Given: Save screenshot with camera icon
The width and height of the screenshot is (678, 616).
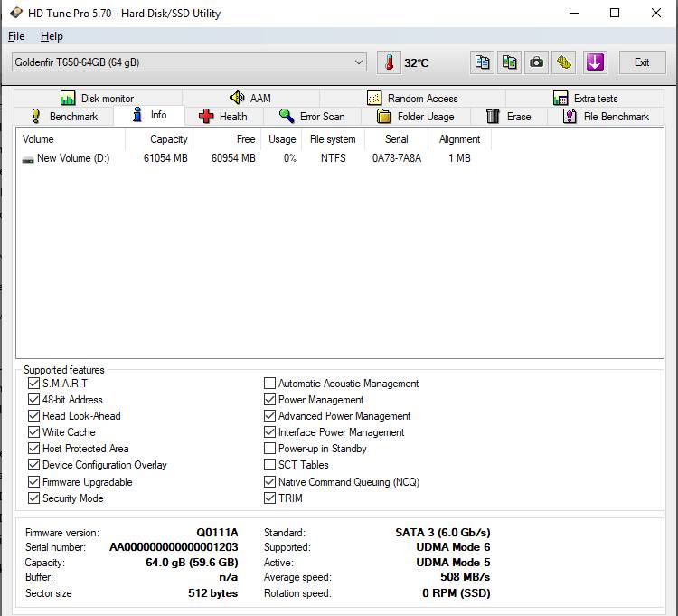Looking at the screenshot, I should pyautogui.click(x=538, y=62).
